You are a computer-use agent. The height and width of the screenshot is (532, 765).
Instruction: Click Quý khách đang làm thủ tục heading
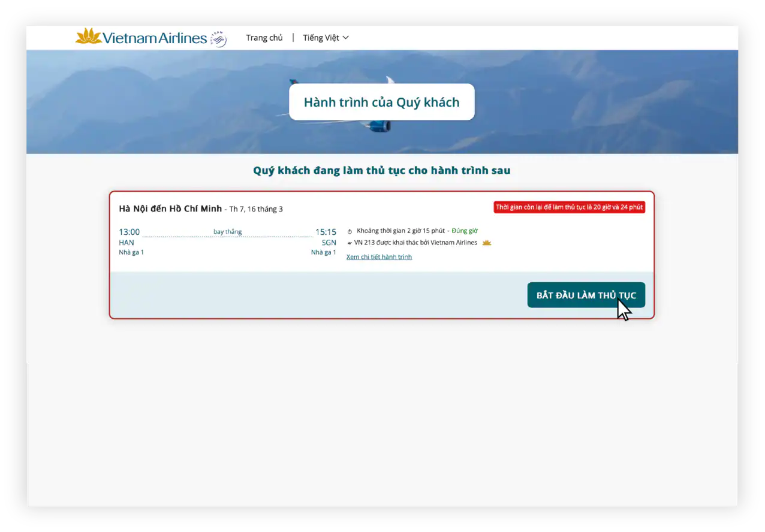tap(381, 170)
